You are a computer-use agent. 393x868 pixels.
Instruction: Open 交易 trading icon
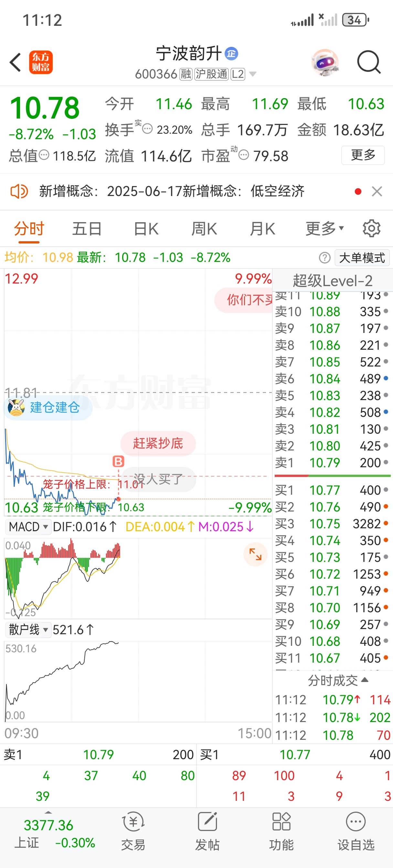click(133, 831)
